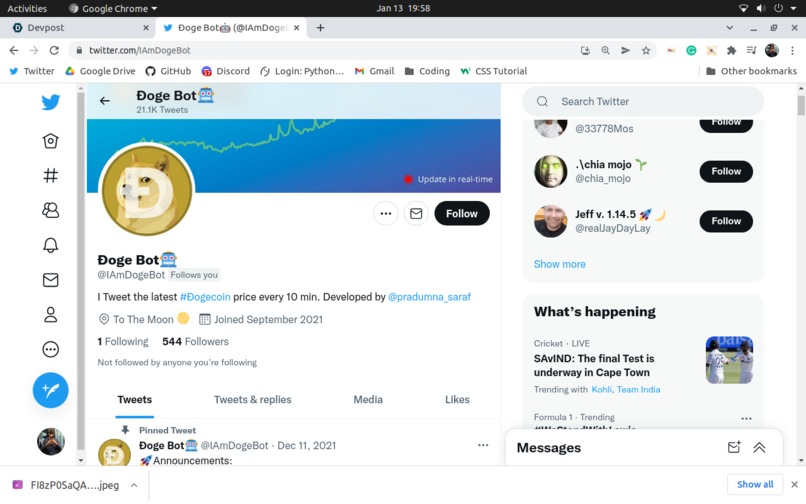This screenshot has height=504, width=806.
Task: Go back using the profile header arrow
Action: pos(105,101)
